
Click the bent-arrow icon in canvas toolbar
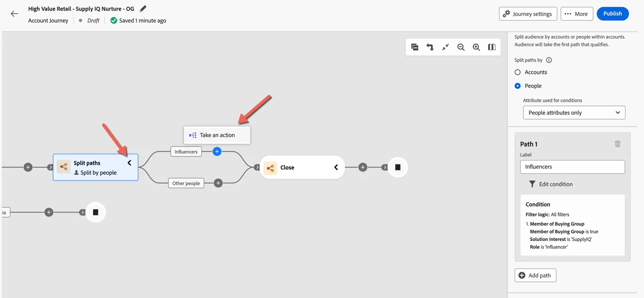tap(430, 47)
